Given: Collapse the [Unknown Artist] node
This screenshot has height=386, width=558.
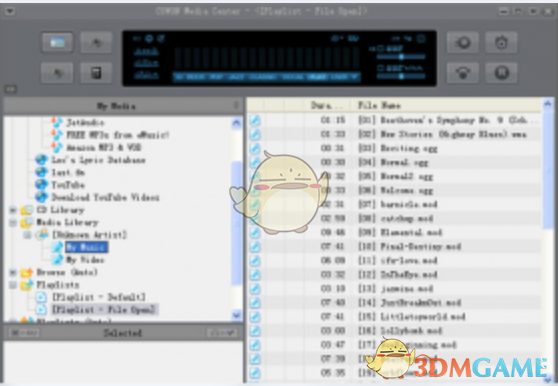Looking at the screenshot, I should (27, 235).
